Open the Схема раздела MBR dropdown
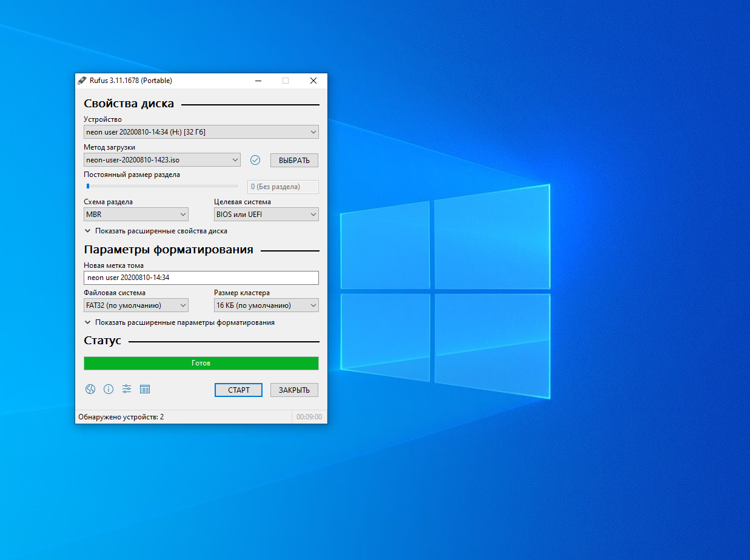Screen dimensions: 750x560 pos(136,214)
